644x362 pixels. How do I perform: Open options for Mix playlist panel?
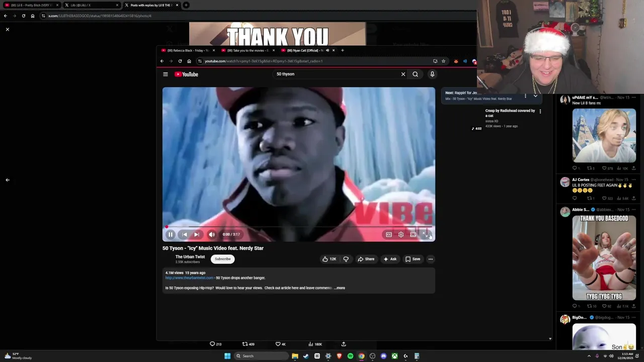coord(525,96)
